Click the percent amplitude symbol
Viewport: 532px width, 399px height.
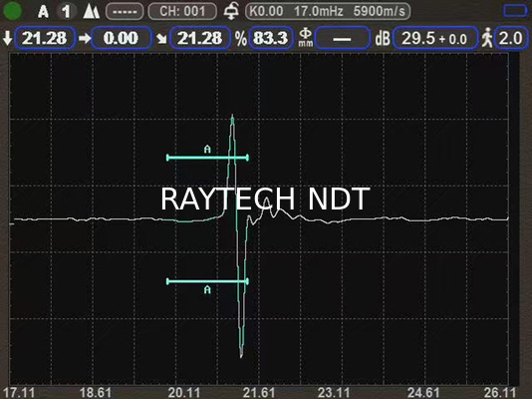241,38
